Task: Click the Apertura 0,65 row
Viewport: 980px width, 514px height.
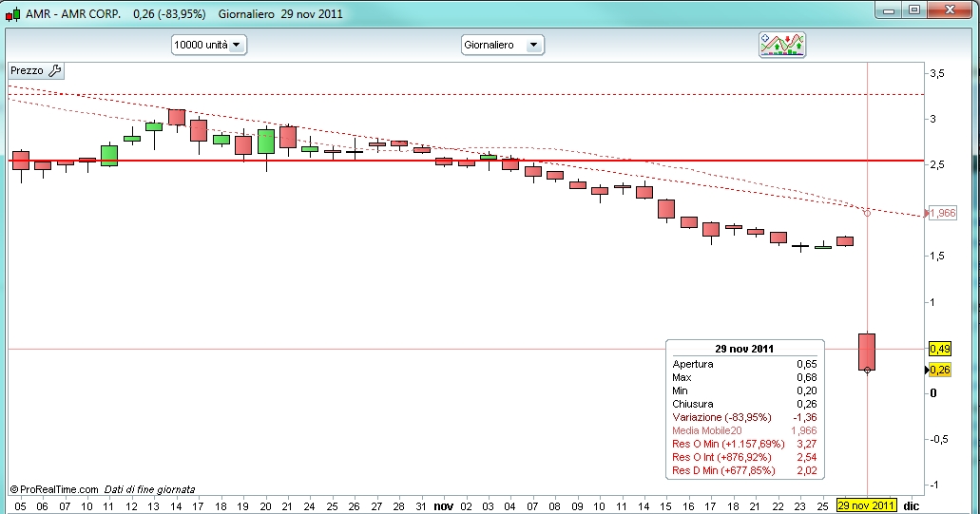Action: click(x=744, y=364)
